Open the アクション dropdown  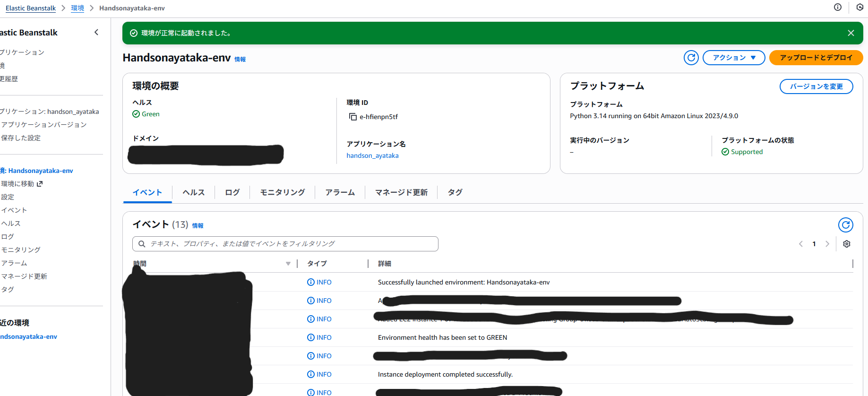click(734, 58)
